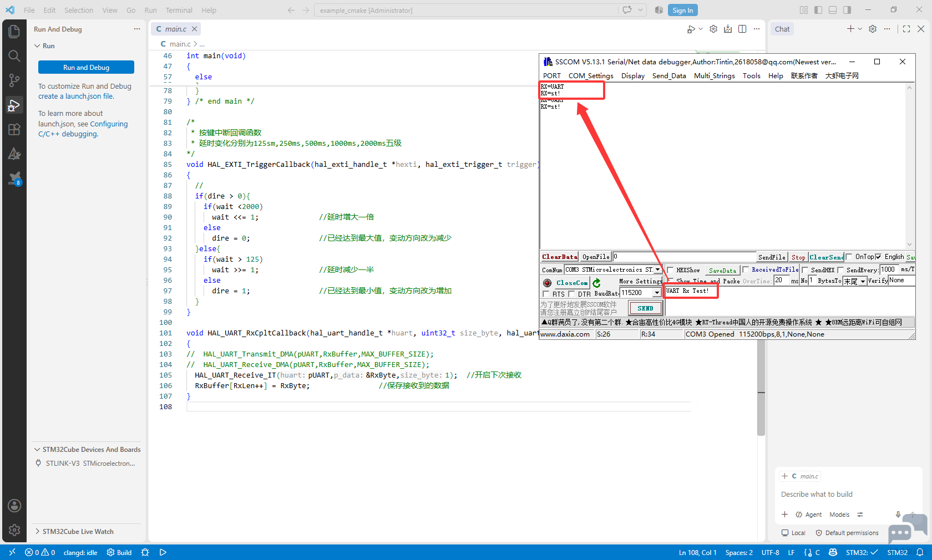Screen dimensions: 932x560
Task: Enable SendHEX checkbox
Action: (805, 270)
